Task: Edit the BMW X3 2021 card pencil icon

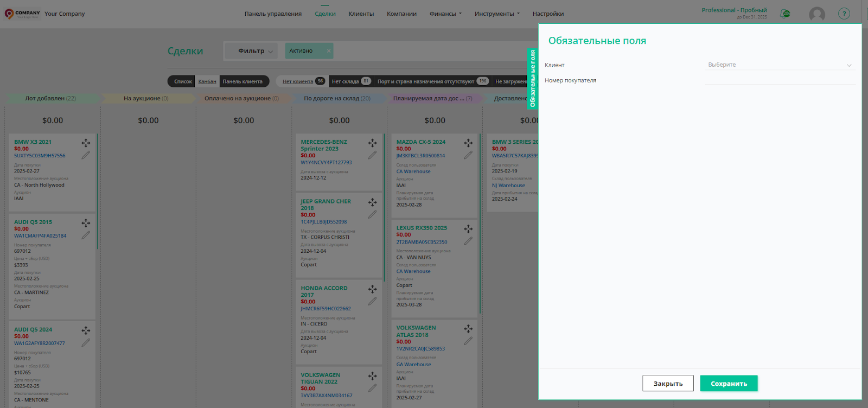Action: (86, 155)
